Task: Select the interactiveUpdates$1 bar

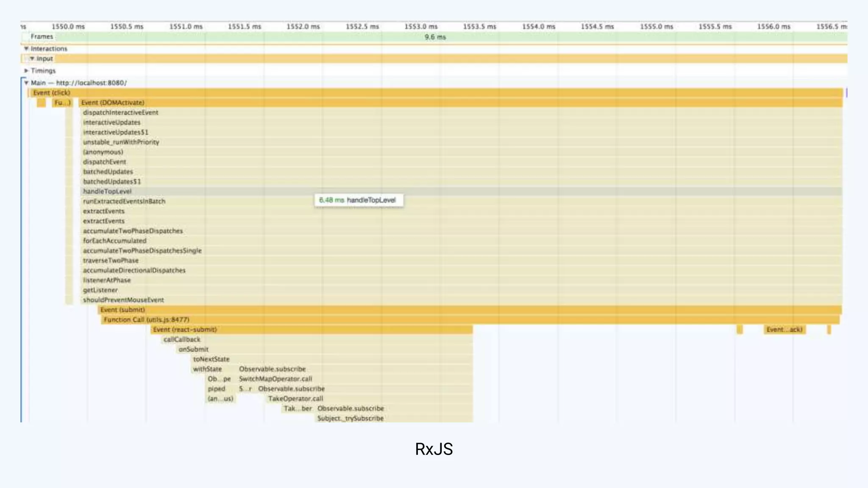Action: click(x=461, y=132)
